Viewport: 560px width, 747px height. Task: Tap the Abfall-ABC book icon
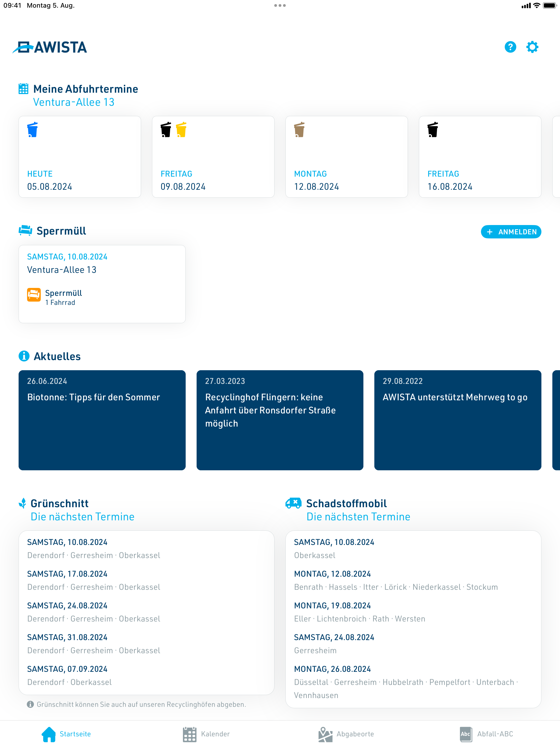tap(466, 734)
